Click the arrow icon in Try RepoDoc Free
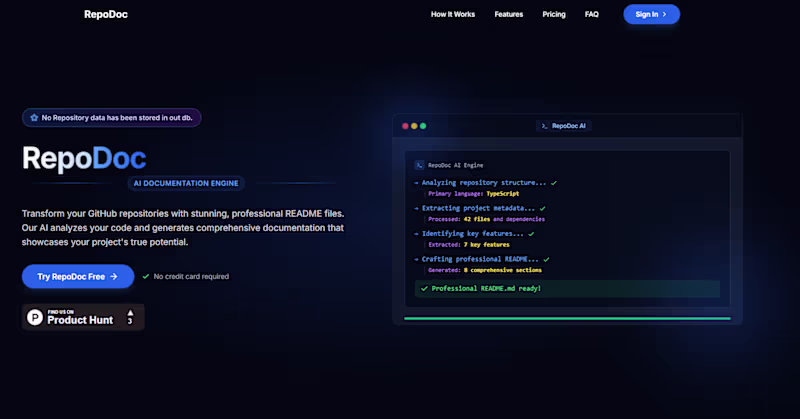Image resolution: width=800 pixels, height=419 pixels. (114, 277)
